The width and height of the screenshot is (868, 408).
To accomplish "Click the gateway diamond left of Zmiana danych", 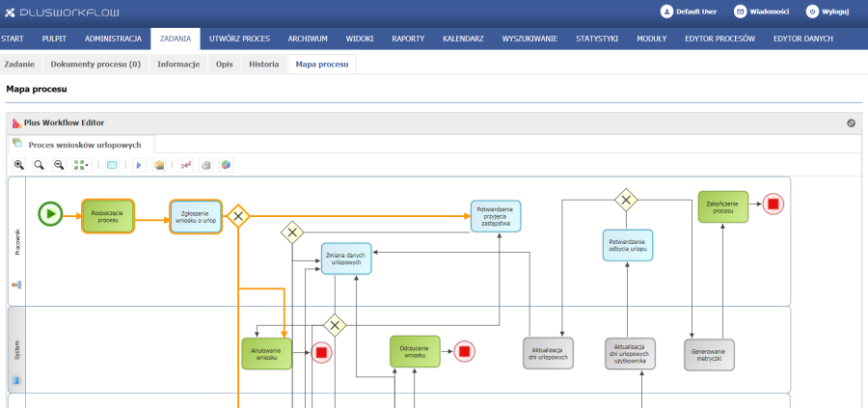I will click(x=291, y=232).
